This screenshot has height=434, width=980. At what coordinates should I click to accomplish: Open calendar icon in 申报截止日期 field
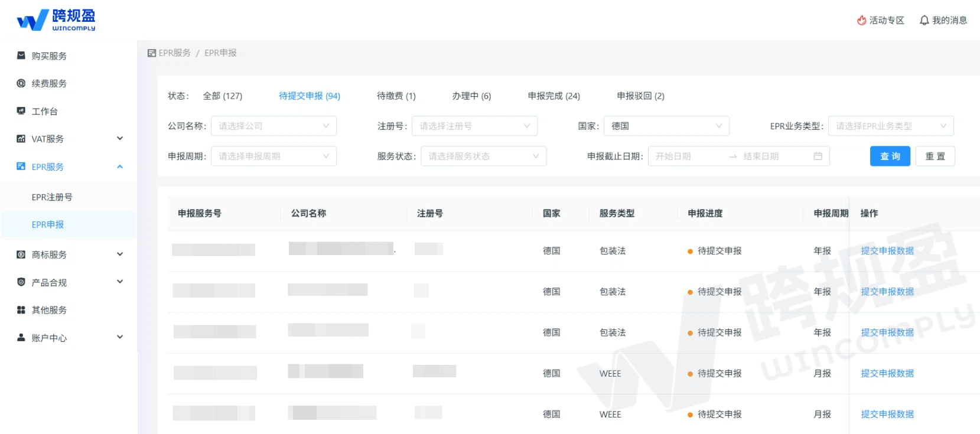[x=818, y=156]
